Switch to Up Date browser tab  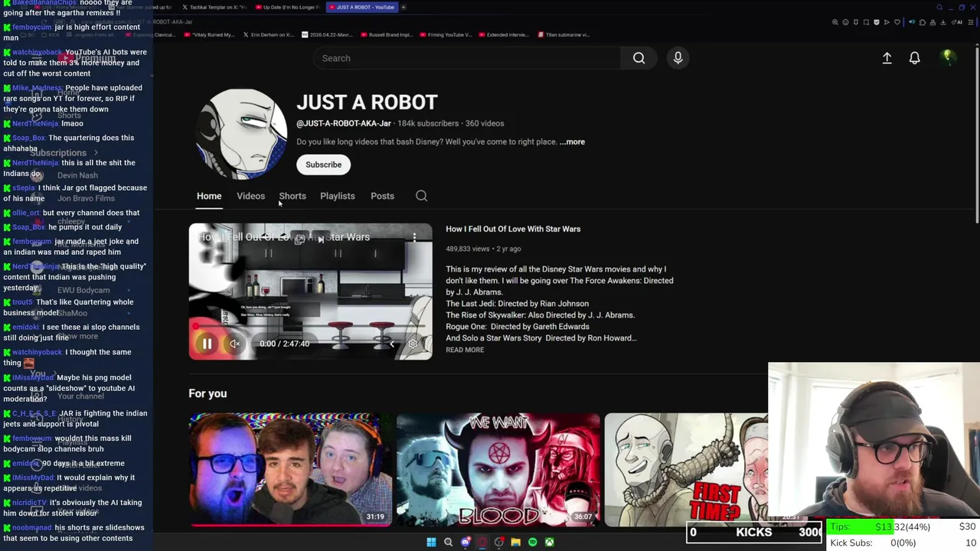click(x=289, y=7)
